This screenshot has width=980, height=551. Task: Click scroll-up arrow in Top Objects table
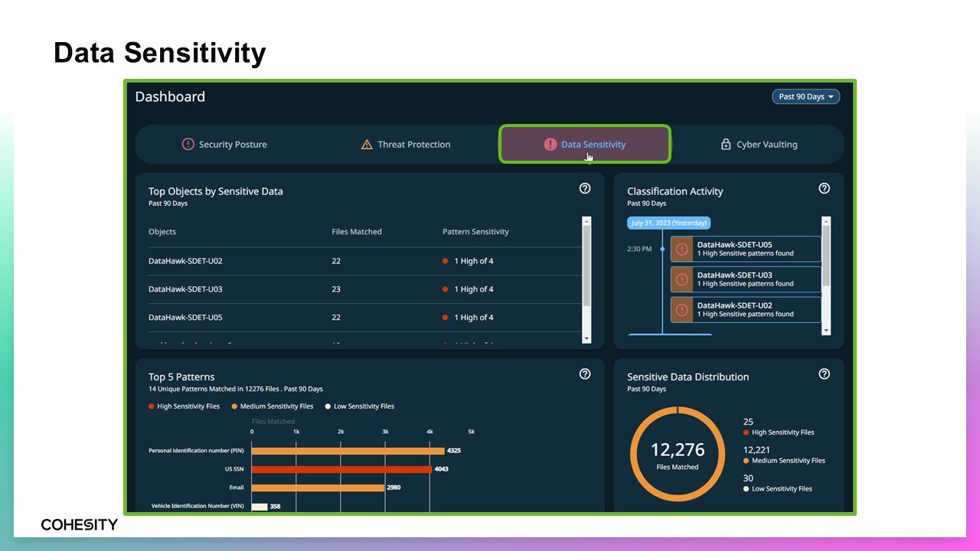[586, 221]
